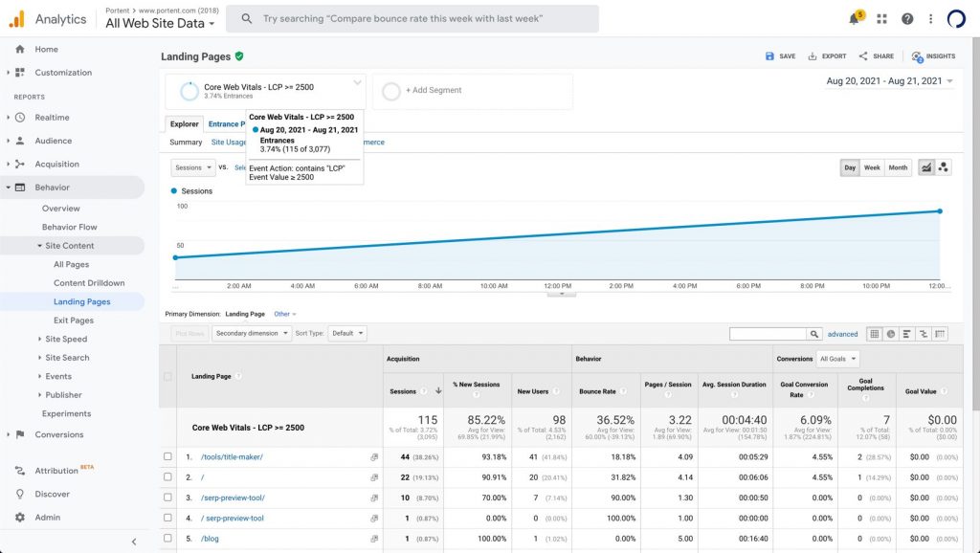The width and height of the screenshot is (980, 553).
Task: Open the All Goals conversions dropdown
Action: pos(837,360)
